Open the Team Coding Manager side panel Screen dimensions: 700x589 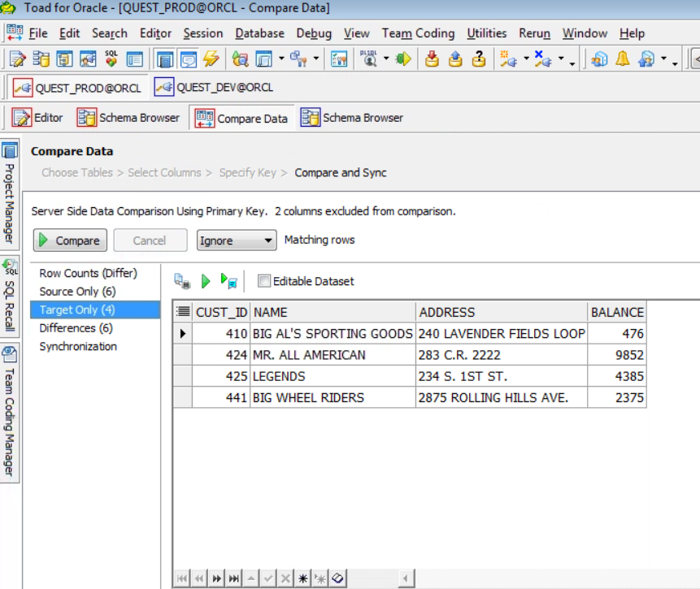[x=10, y=413]
